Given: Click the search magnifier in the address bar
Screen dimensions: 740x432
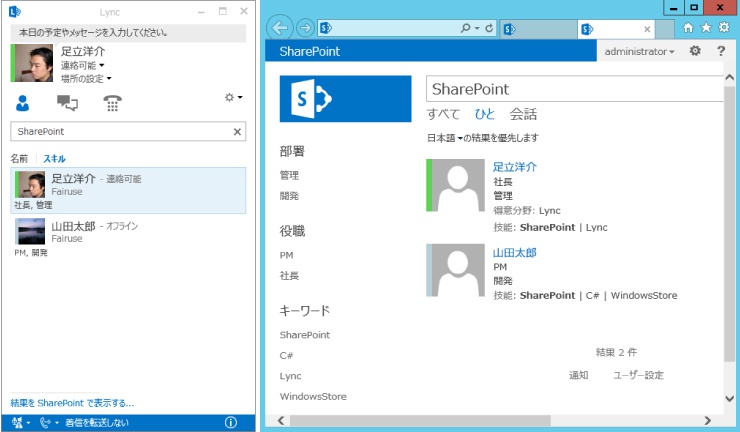Looking at the screenshot, I should pos(466,28).
